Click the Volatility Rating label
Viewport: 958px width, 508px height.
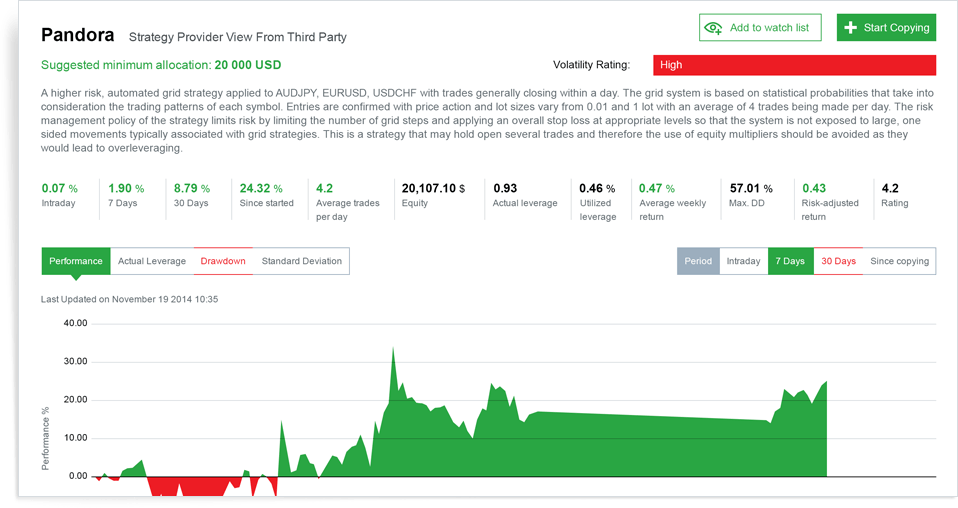pos(591,65)
